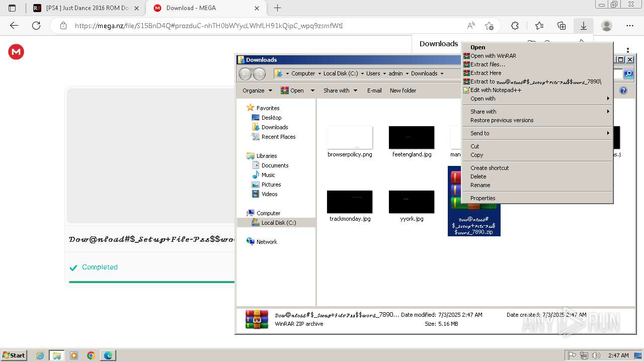Open the Share with toolbar dropdown

[x=341, y=90]
